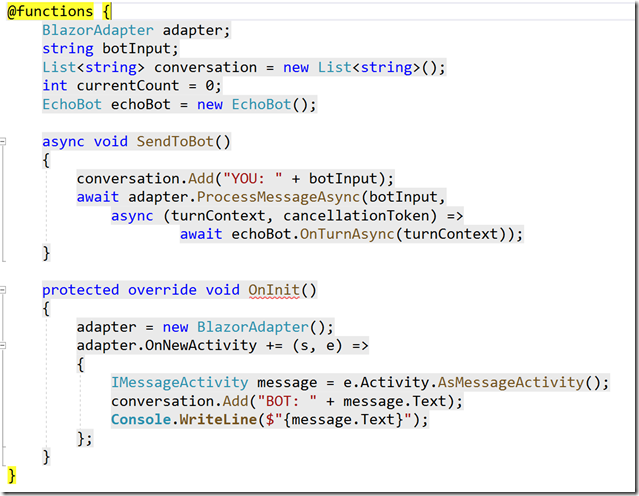Click the highlighted closing brace at bottom
The height and width of the screenshot is (496, 639).
click(12, 475)
